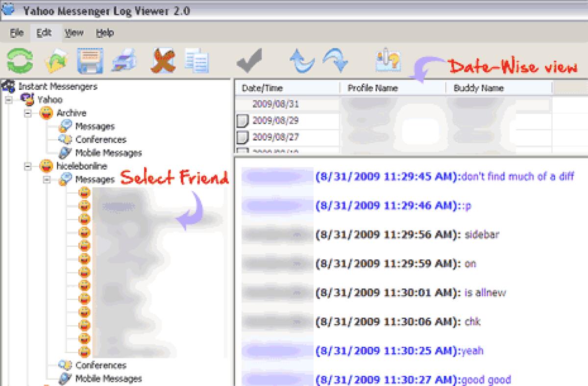Click the 11:29:59 AM "on" message
This screenshot has width=588, height=386.
point(470,264)
